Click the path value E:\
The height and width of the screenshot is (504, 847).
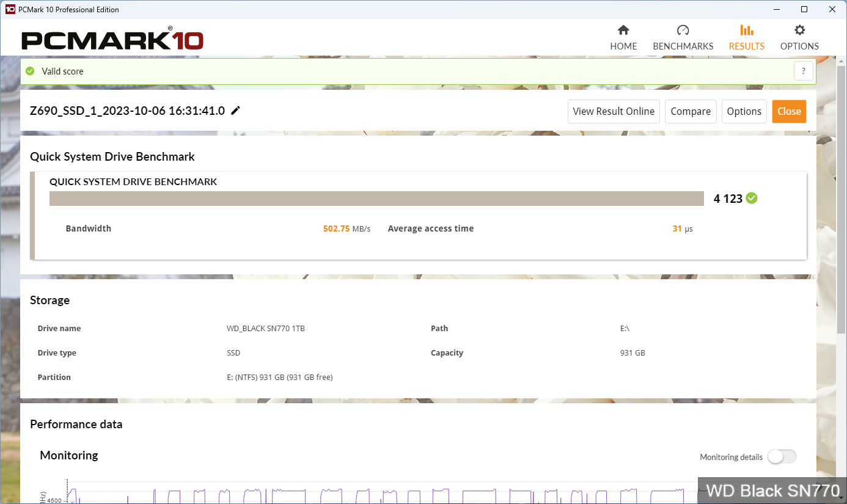point(625,329)
